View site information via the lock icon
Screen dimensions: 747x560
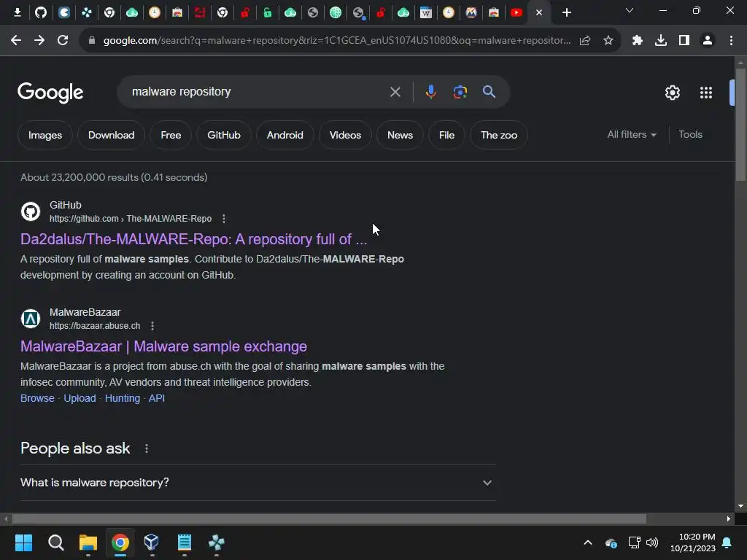point(92,41)
